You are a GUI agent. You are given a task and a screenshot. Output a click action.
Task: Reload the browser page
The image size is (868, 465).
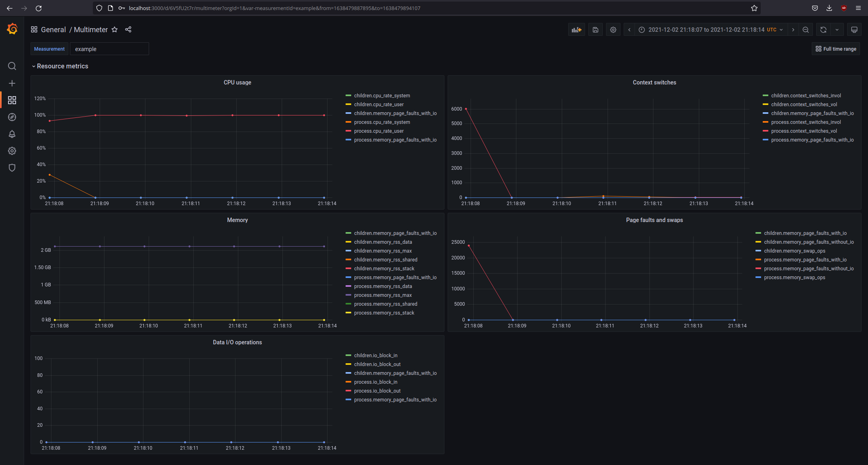(x=39, y=8)
